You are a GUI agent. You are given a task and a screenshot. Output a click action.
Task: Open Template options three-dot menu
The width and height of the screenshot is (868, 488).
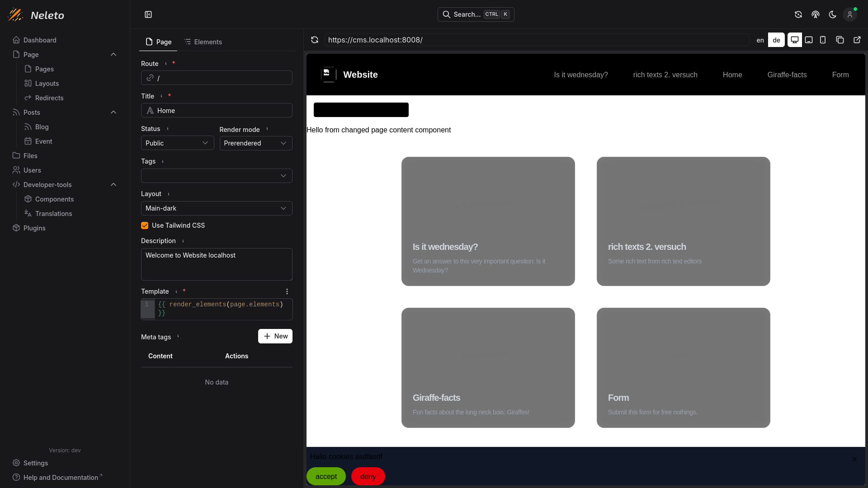pos(287,291)
